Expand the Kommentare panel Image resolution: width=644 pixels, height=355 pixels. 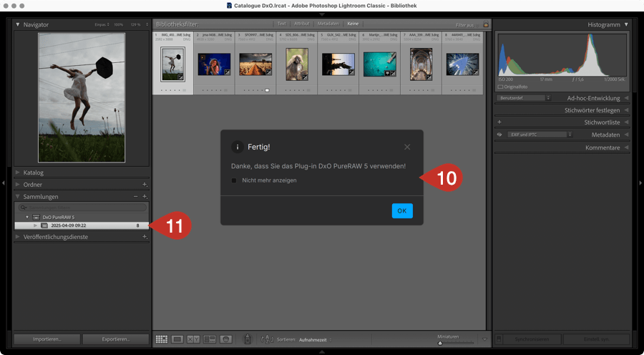[x=626, y=147]
